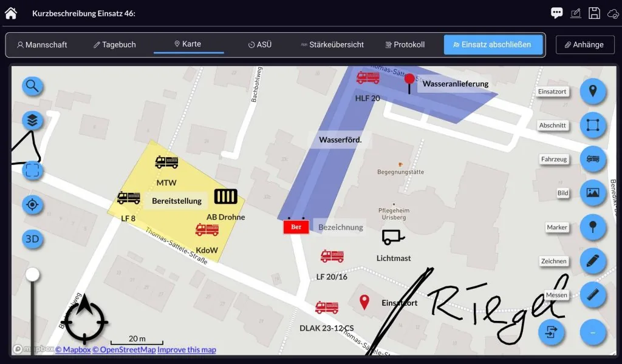Image resolution: width=622 pixels, height=364 pixels.
Task: Switch to the Tagebuch tab
Action: pos(115,45)
